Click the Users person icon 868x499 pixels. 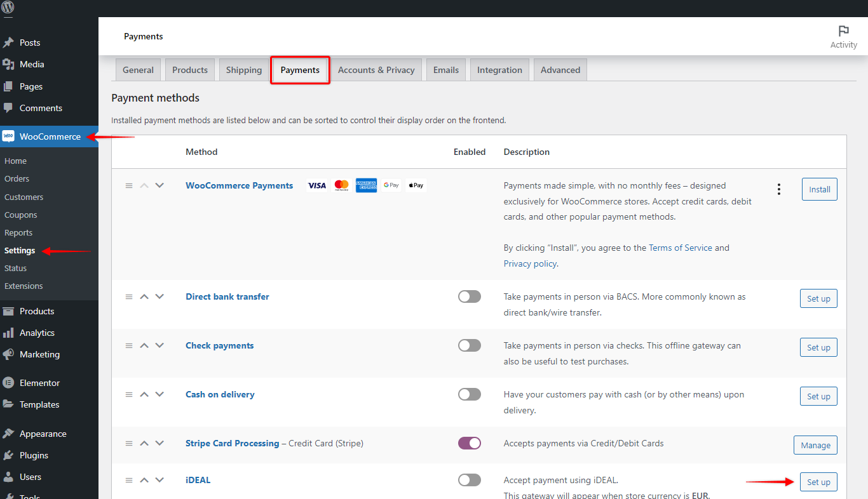(x=8, y=477)
